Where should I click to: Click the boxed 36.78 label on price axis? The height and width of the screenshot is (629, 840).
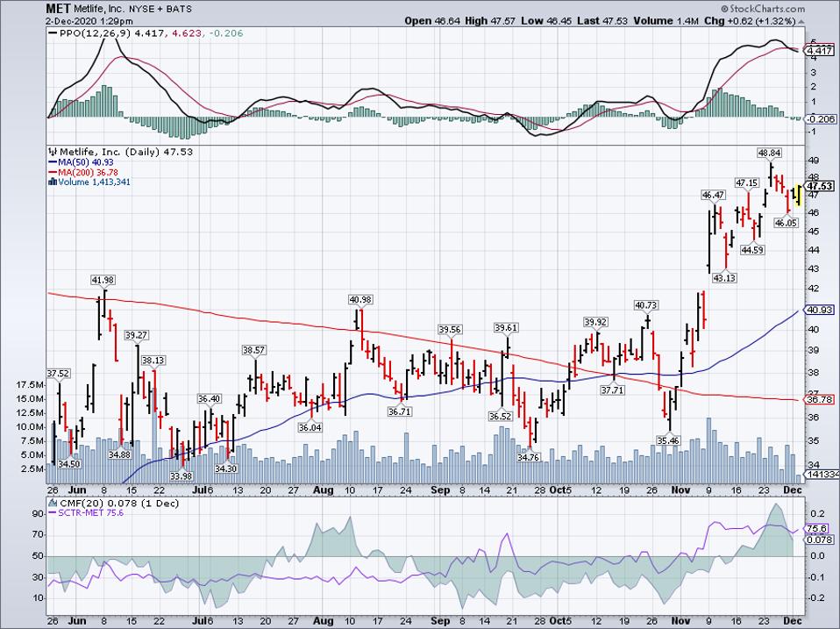coord(820,400)
